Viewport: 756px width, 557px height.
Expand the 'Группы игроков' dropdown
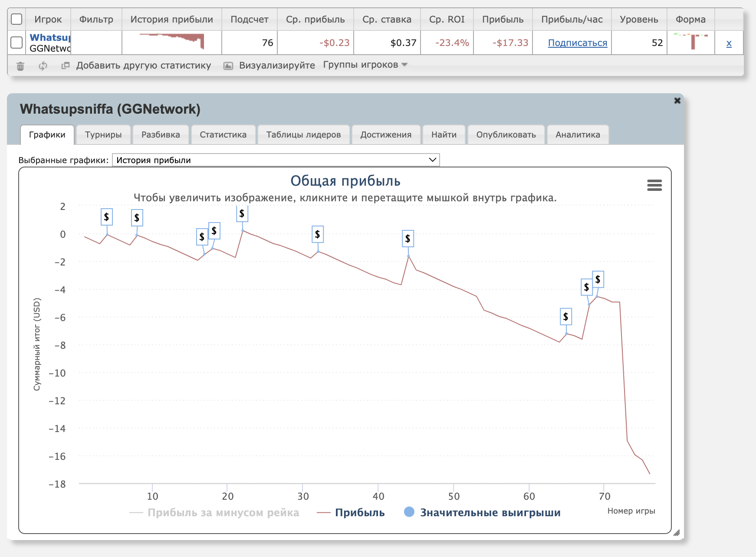pyautogui.click(x=365, y=65)
